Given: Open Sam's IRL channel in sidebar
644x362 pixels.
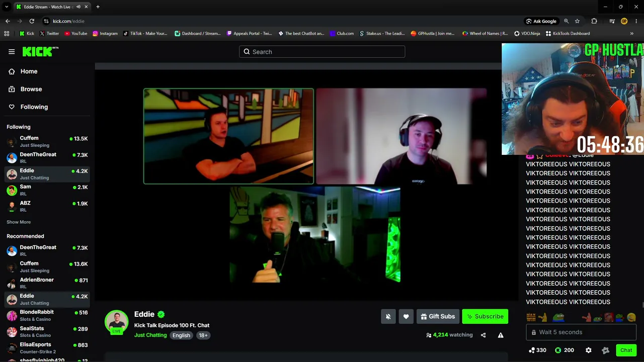Looking at the screenshot, I should pyautogui.click(x=47, y=190).
